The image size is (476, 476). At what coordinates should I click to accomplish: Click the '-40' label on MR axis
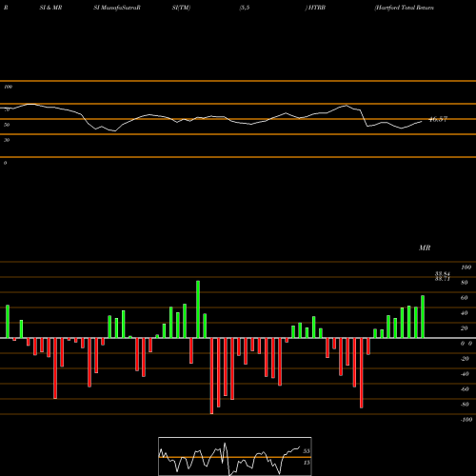[x=465, y=374]
